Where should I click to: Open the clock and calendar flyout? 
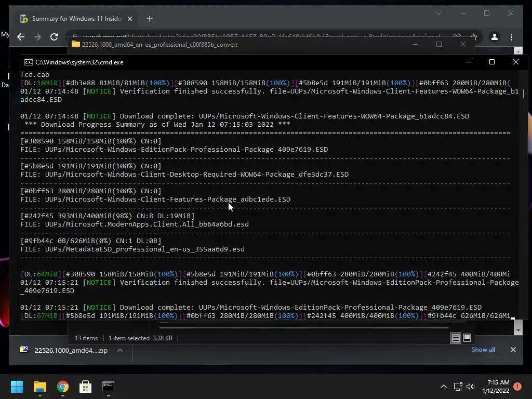coord(496,387)
